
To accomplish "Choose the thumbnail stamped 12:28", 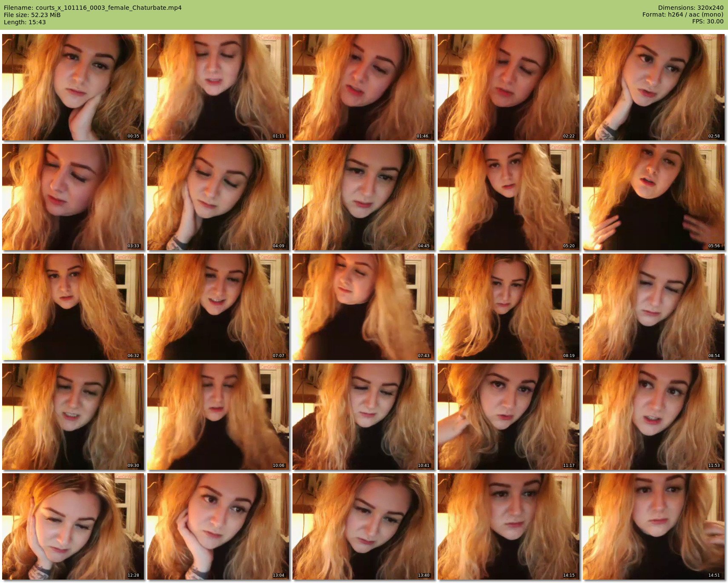I will click(73, 526).
